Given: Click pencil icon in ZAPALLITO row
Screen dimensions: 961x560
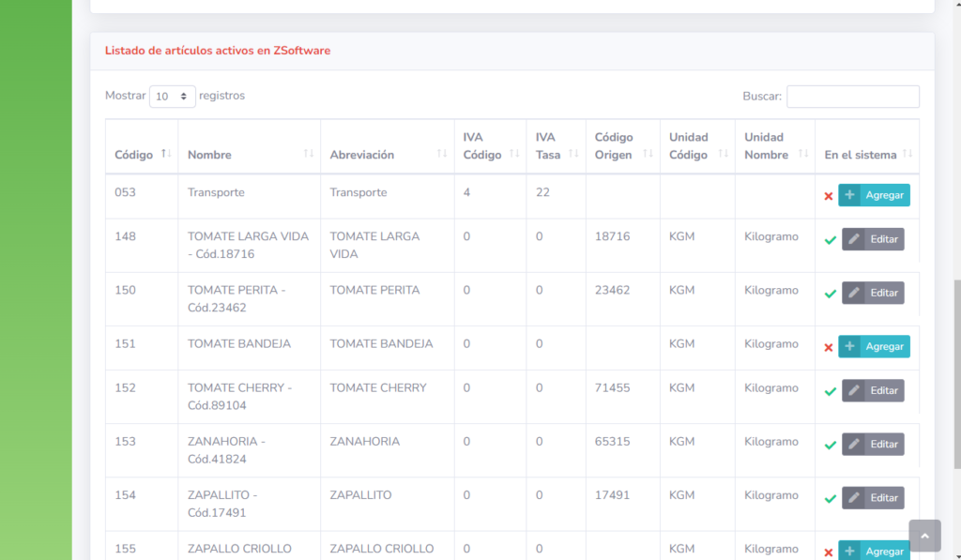Looking at the screenshot, I should (853, 498).
